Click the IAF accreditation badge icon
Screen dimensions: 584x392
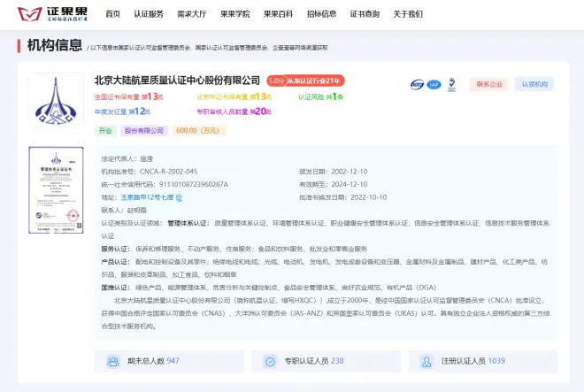pyautogui.click(x=434, y=85)
